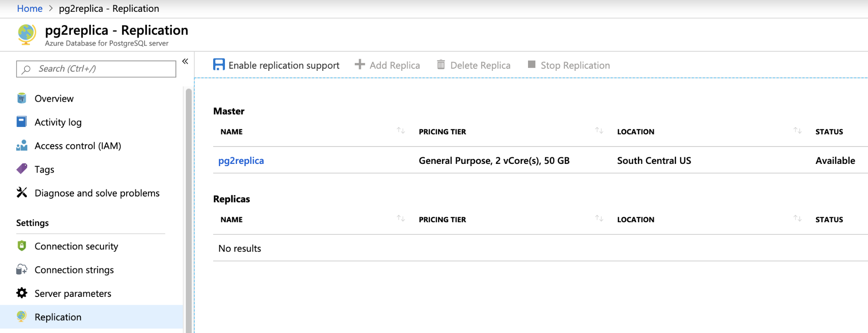The image size is (868, 333).
Task: Sort Master table by LOCATION arrows
Action: pos(798,130)
